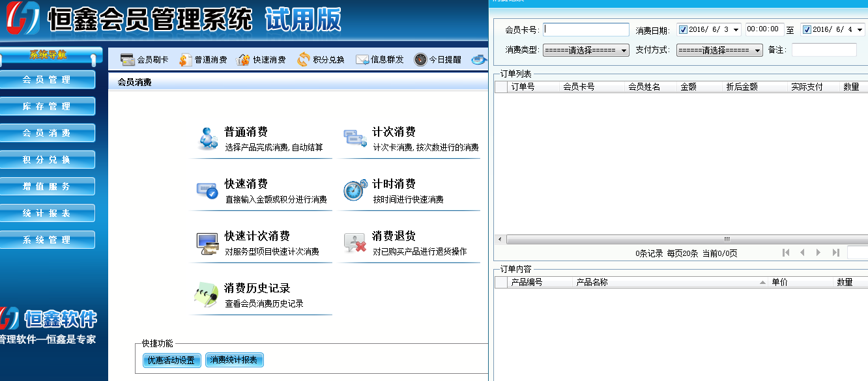Open 库存管理 in the navigation sidebar
The image size is (868, 381).
(x=47, y=106)
